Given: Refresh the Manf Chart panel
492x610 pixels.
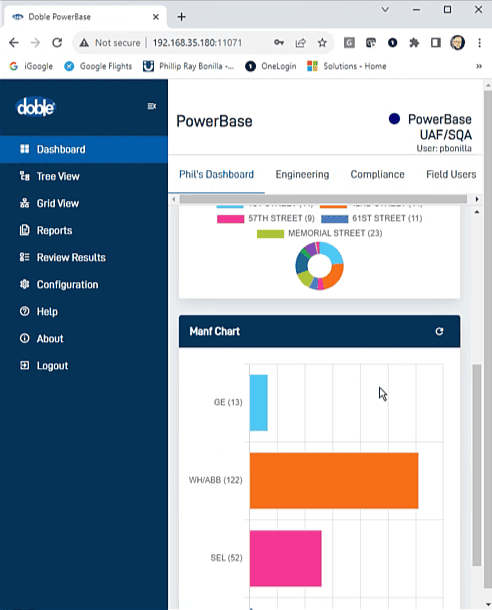Looking at the screenshot, I should 439,331.
